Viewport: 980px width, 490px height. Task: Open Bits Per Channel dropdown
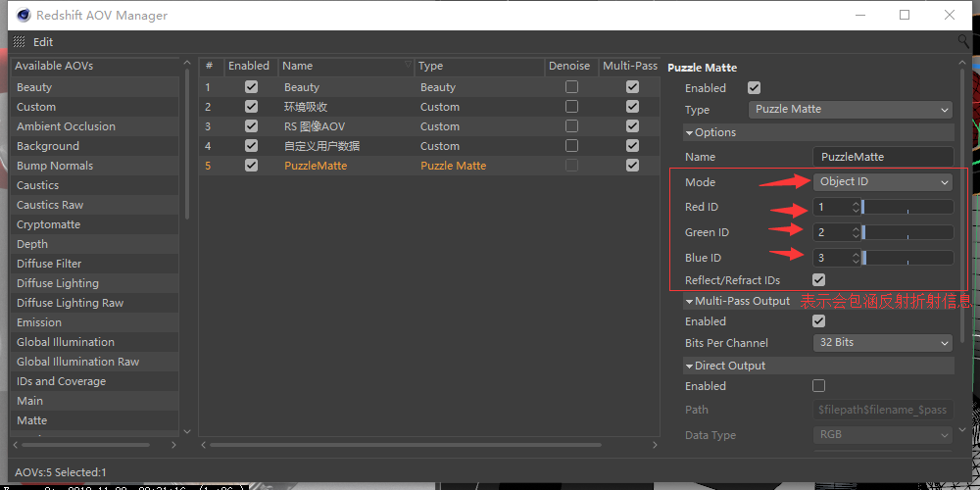[x=883, y=342]
